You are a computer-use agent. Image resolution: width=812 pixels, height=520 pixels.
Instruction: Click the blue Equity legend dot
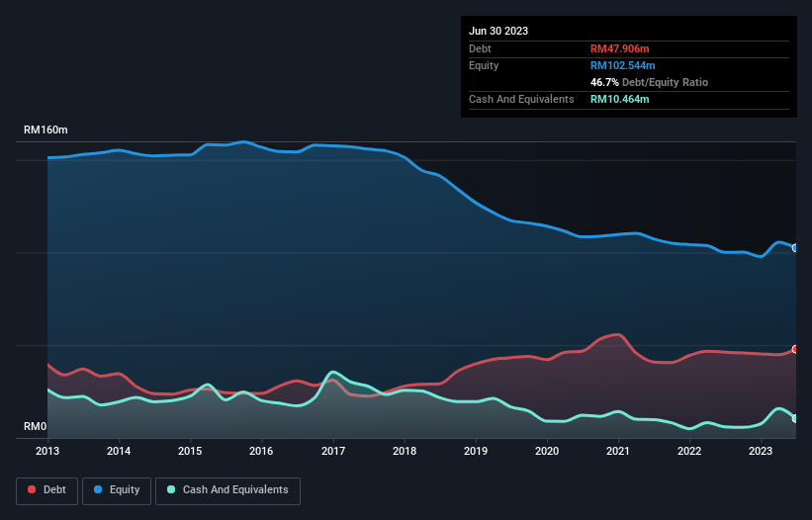click(98, 489)
